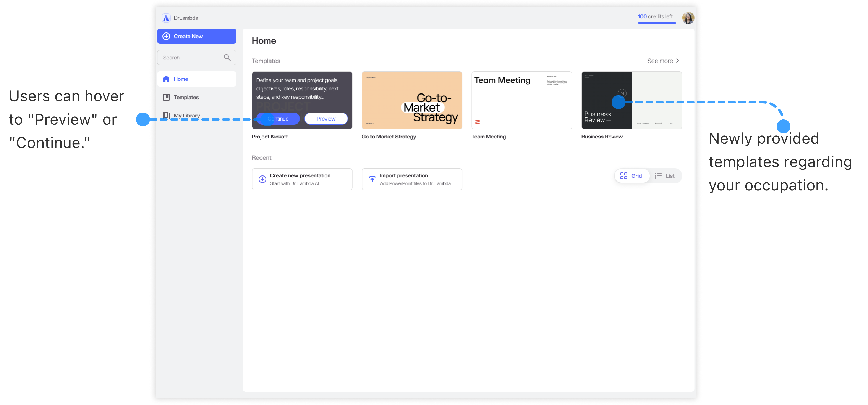This screenshot has height=405, width=868.
Task: Click the DrLambda logo icon
Action: [166, 18]
